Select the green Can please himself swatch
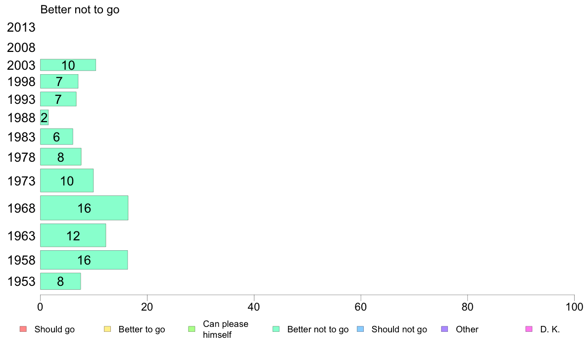 tap(192, 329)
